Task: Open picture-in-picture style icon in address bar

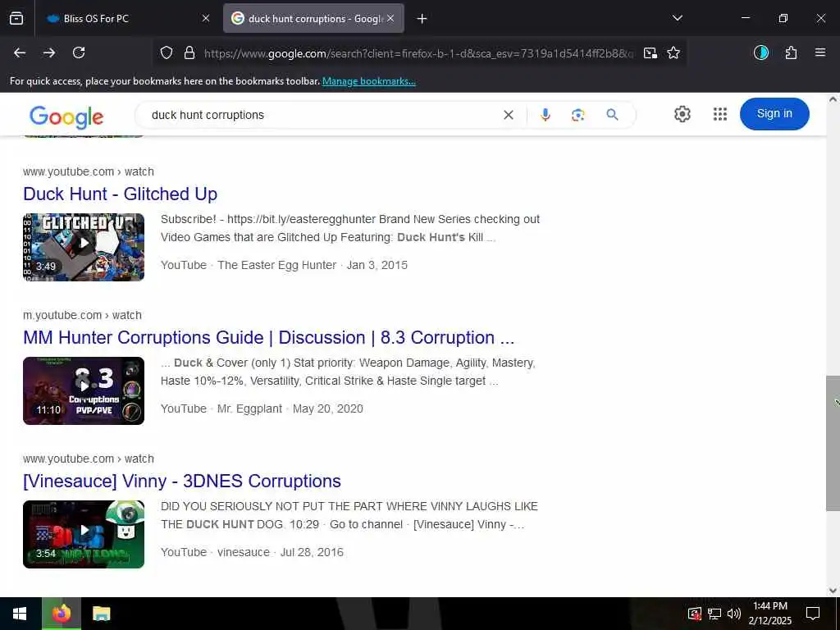Action: tap(651, 52)
